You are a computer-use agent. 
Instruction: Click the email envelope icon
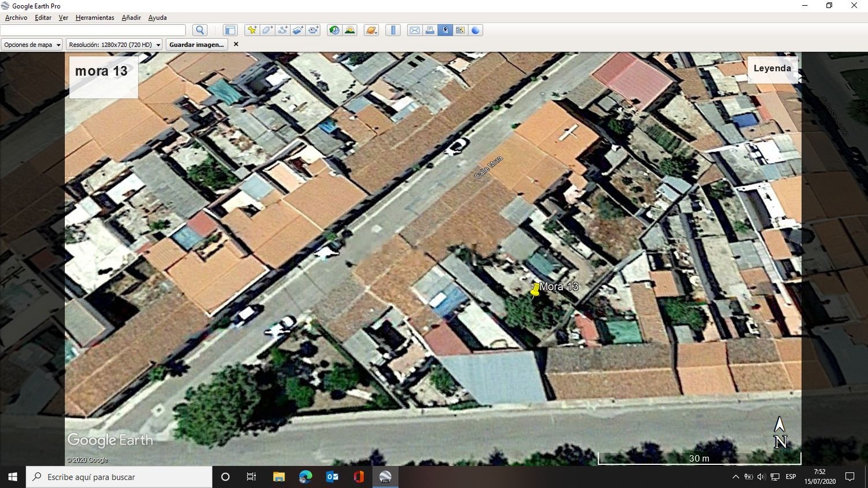pos(414,30)
